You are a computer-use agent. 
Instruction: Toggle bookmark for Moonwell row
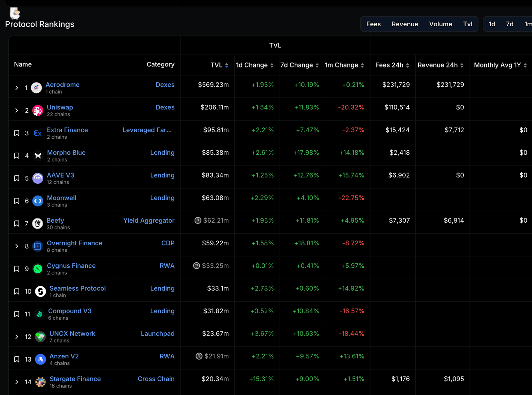coord(17,201)
